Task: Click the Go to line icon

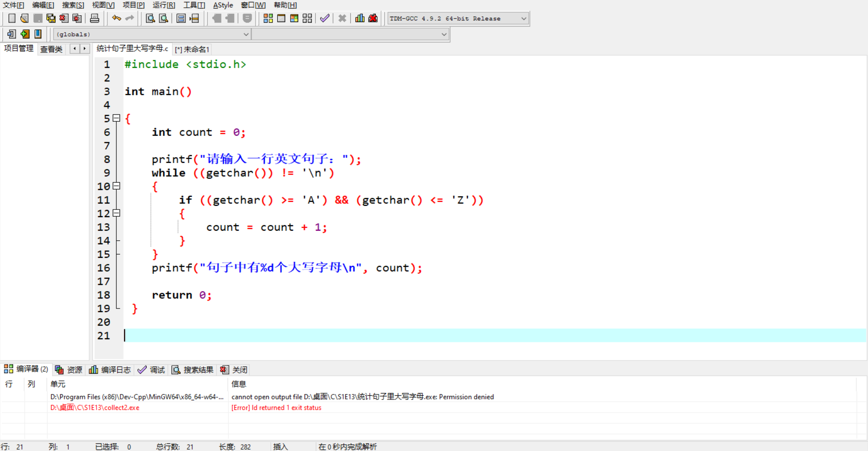Action: [x=195, y=18]
